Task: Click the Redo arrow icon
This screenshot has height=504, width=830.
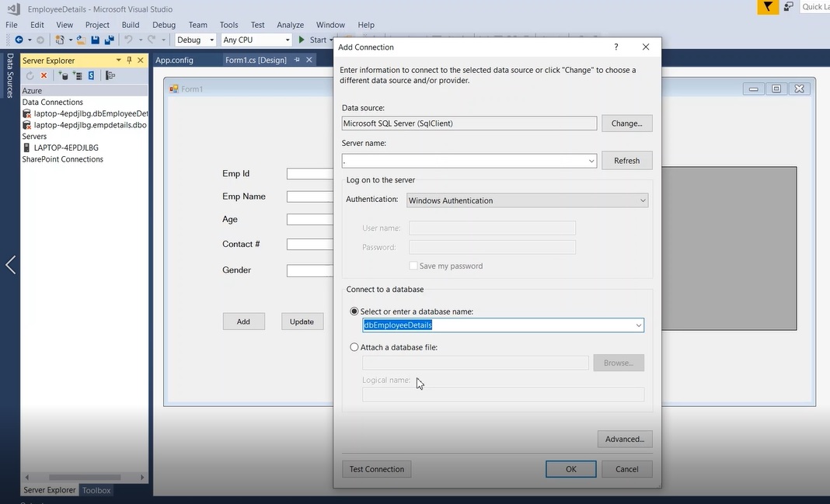Action: 152,40
